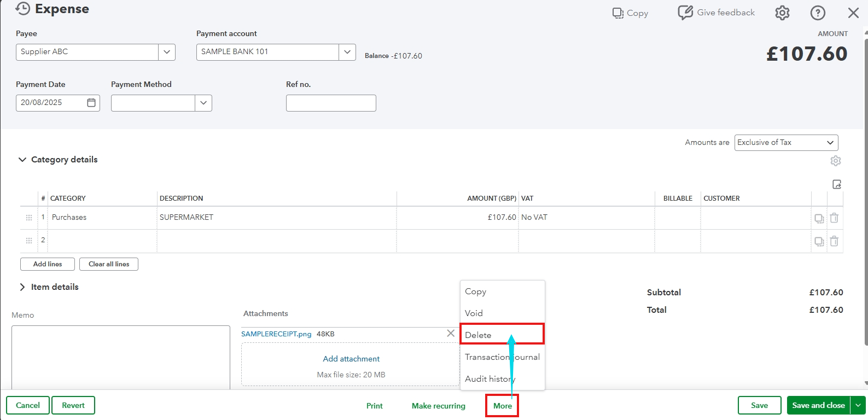Open the Payee dropdown for Supplier ABC

(167, 52)
